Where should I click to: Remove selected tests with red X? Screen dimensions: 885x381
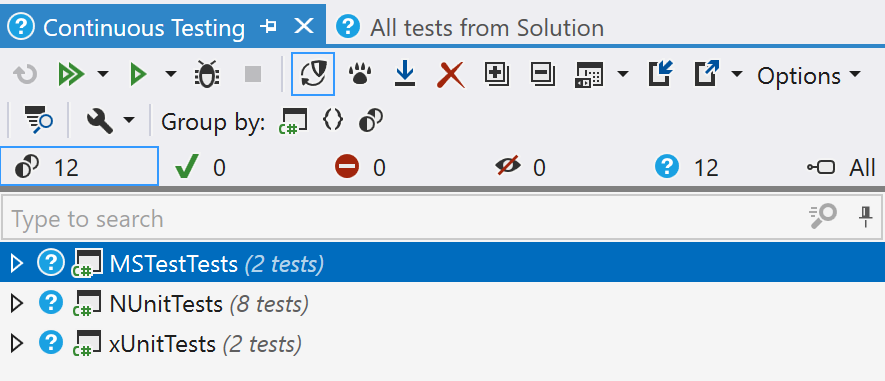coord(450,75)
